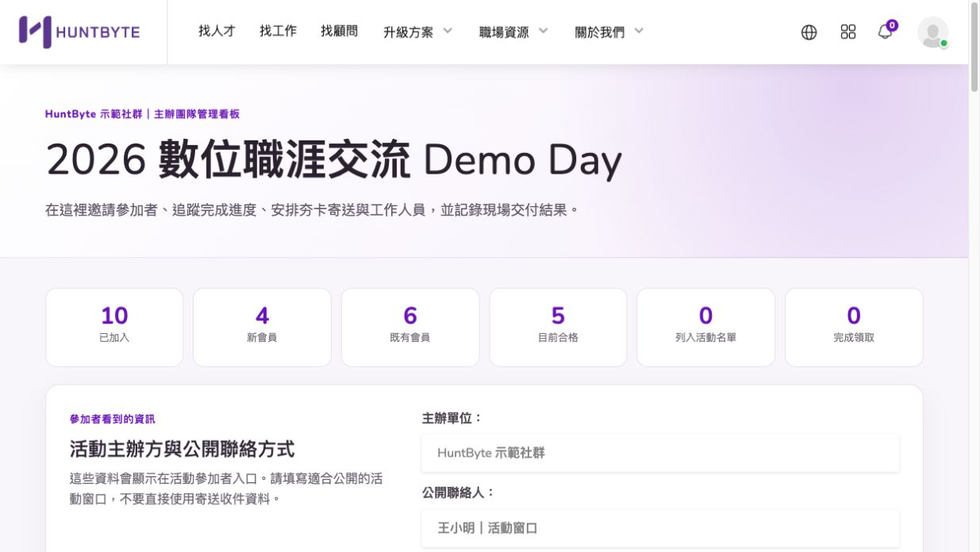The height and width of the screenshot is (552, 980).
Task: Open the apps grid icon
Action: point(848,32)
